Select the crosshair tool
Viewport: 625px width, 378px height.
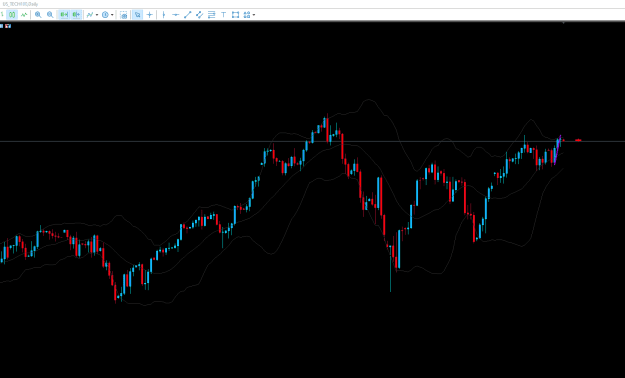149,15
